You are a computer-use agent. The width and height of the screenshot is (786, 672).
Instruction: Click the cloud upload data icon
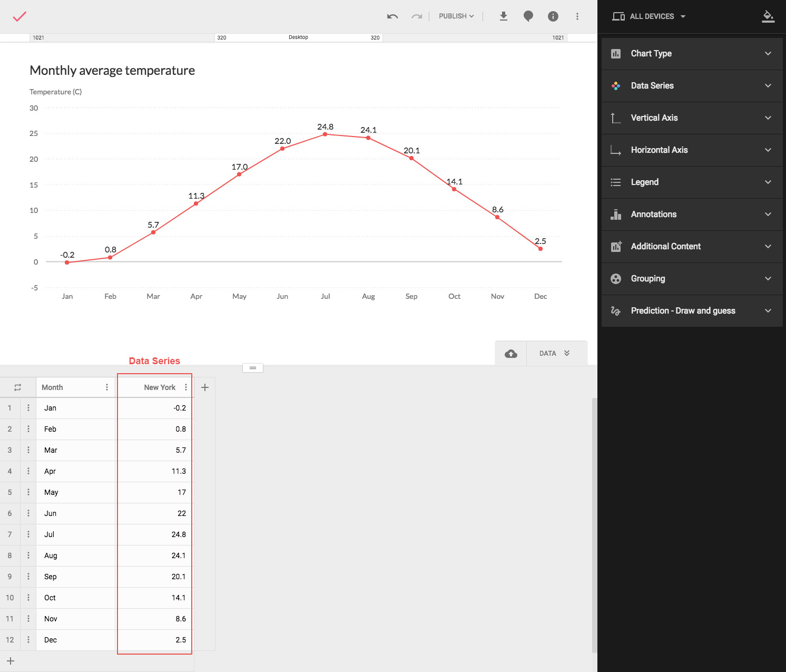[511, 354]
